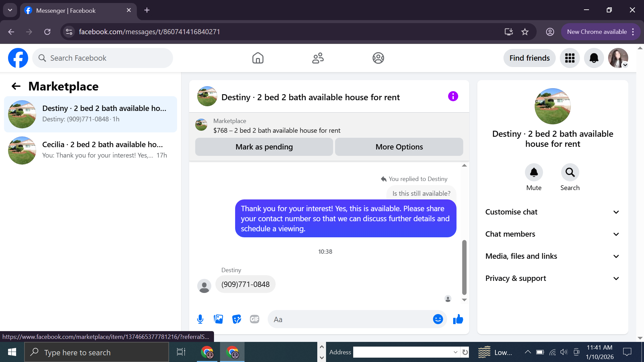Attach a photo using the image icon
The image size is (644, 362).
tap(218, 319)
